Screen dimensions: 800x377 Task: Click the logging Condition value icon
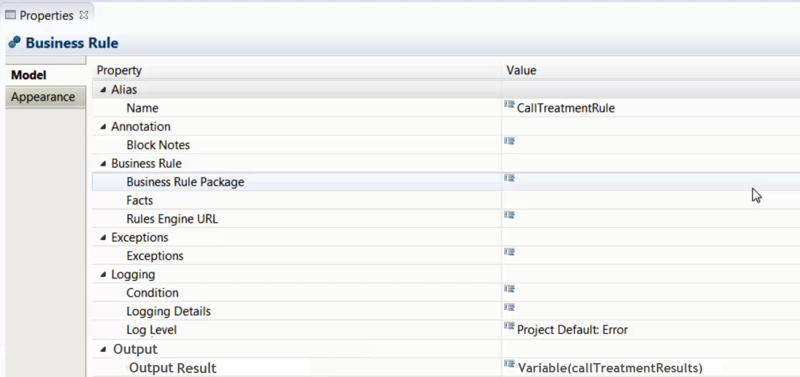(x=509, y=289)
